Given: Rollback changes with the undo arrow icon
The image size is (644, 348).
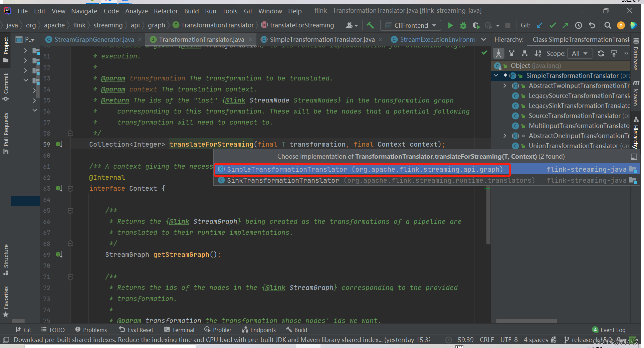Looking at the screenshot, I should click(x=592, y=25).
